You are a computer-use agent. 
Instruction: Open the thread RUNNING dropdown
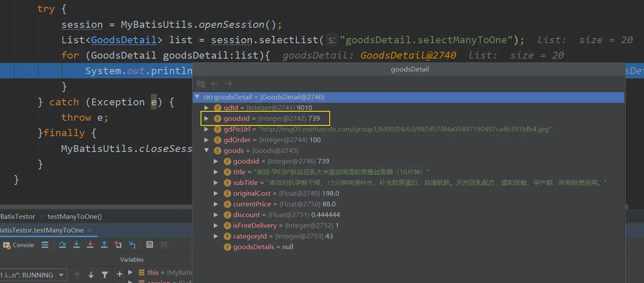tap(33, 275)
